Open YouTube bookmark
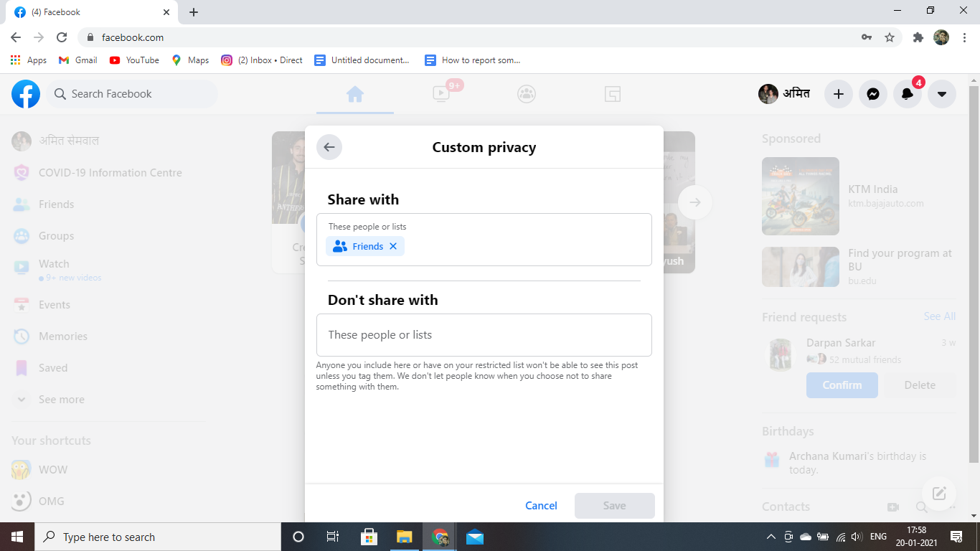 click(x=134, y=60)
